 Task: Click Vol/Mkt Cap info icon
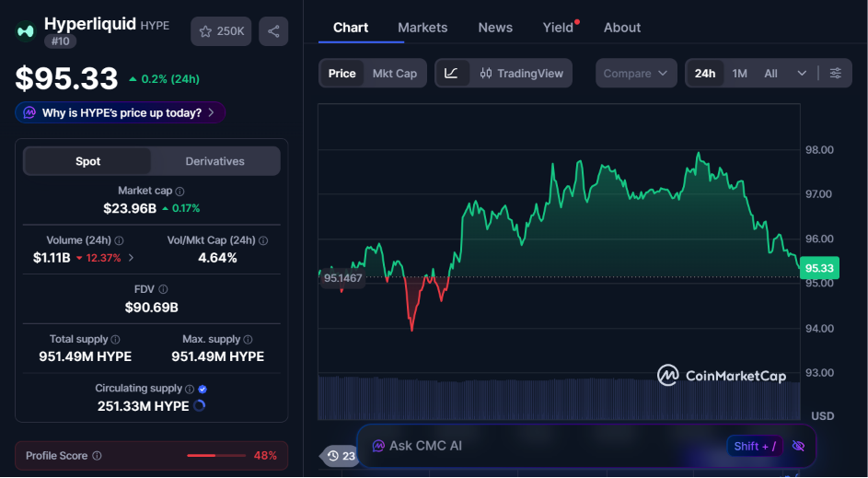click(x=263, y=240)
